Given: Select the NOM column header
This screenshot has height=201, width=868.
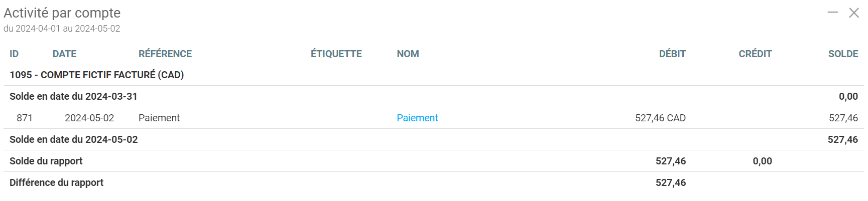Looking at the screenshot, I should tap(408, 54).
